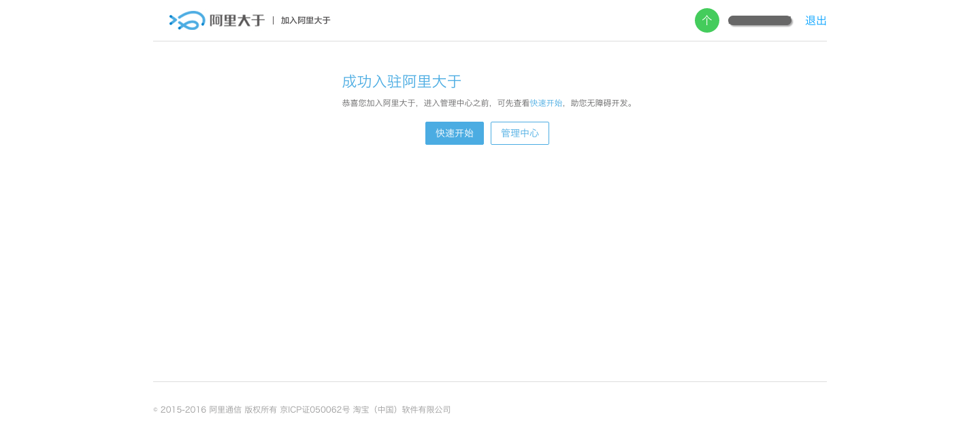Click the 阿里大于 fish logo icon

coord(187,20)
